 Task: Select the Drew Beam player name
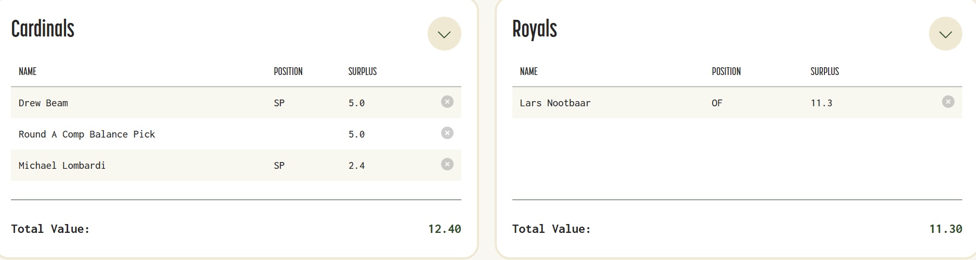click(43, 103)
